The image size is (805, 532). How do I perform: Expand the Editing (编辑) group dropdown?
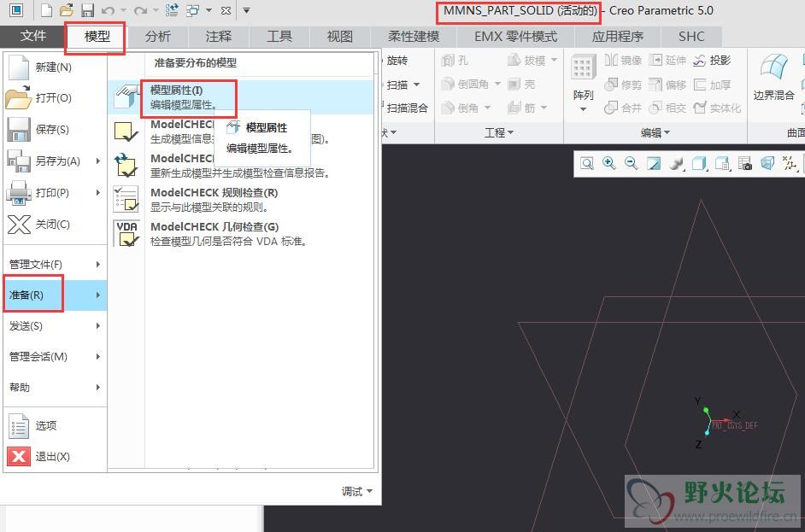[x=655, y=133]
